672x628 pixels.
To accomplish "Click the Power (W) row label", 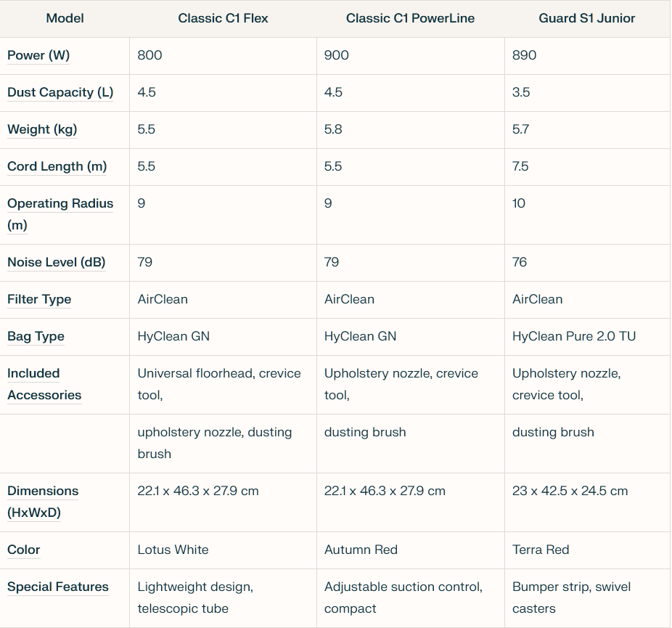I will tap(38, 55).
